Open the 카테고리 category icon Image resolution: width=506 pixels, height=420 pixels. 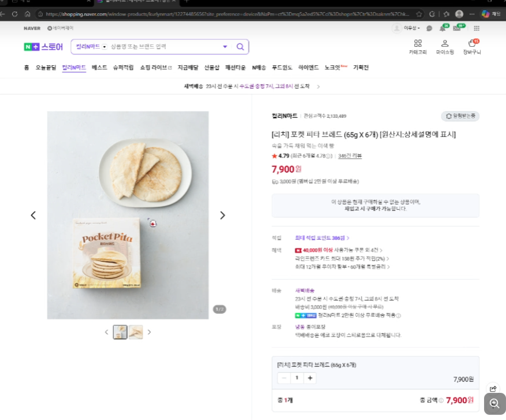(418, 47)
